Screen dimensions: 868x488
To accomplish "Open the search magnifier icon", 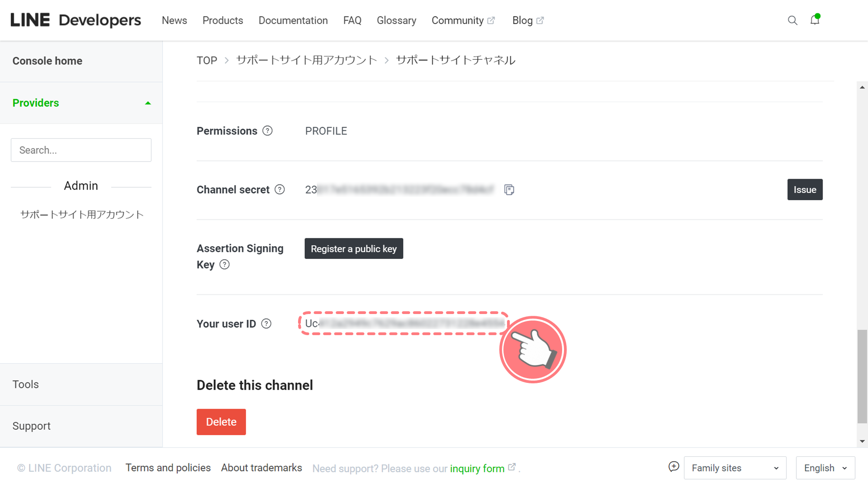I will tap(792, 20).
